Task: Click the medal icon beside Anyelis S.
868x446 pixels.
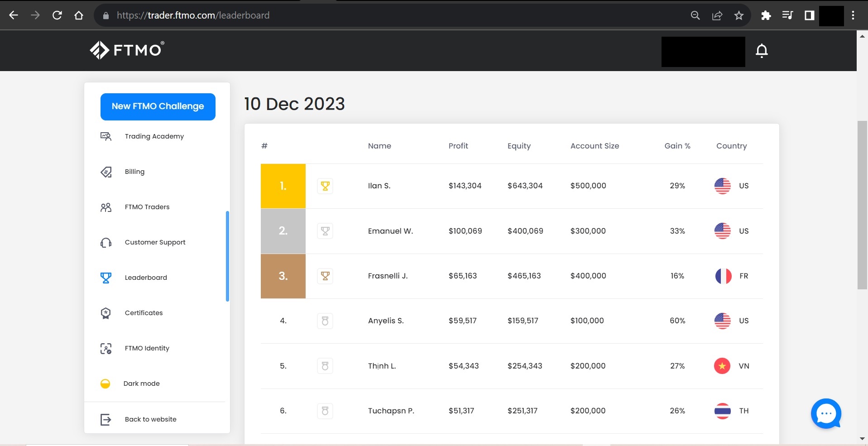Action: tap(325, 321)
